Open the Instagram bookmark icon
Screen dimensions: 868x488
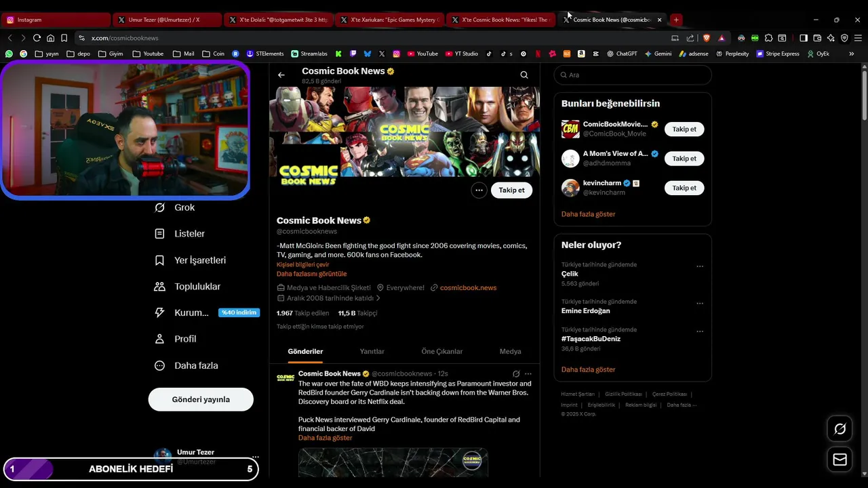(396, 54)
